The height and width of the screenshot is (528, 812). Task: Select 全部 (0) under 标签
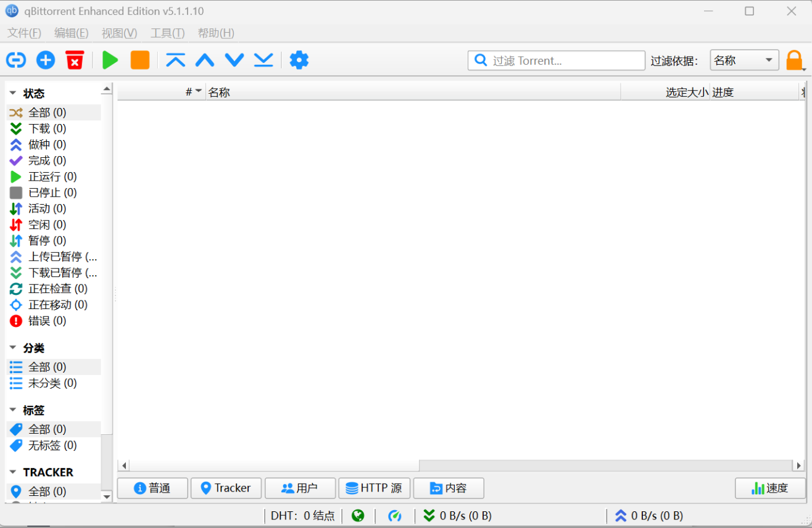[x=54, y=429]
